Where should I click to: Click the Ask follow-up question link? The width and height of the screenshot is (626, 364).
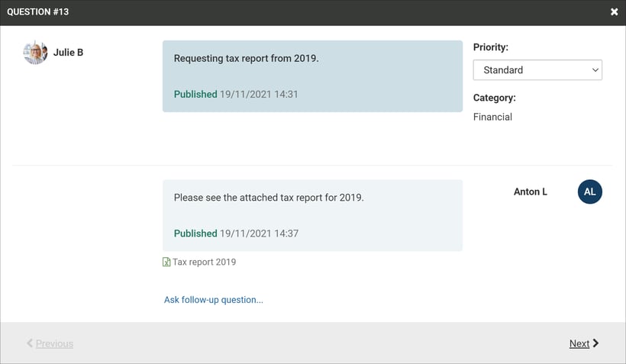click(213, 300)
